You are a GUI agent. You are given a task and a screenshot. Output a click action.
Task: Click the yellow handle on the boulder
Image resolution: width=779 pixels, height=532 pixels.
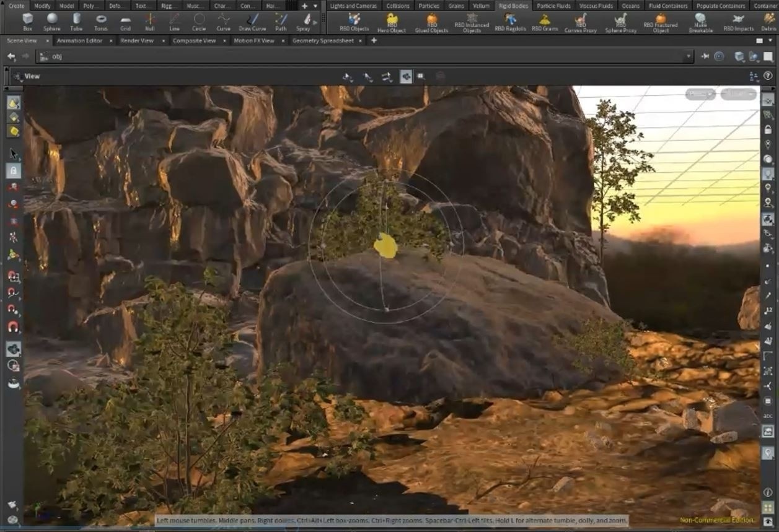click(x=385, y=246)
